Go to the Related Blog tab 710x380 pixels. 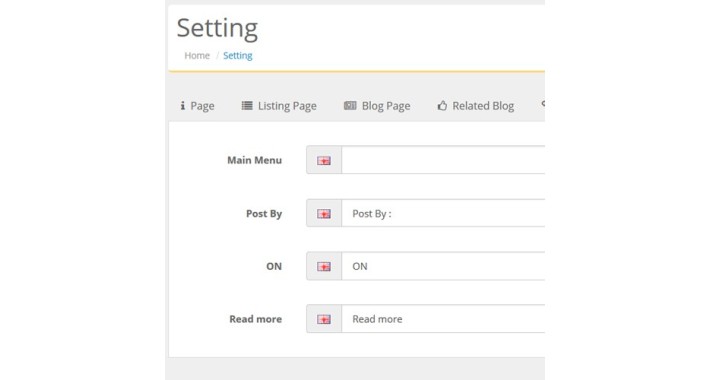pyautogui.click(x=475, y=106)
